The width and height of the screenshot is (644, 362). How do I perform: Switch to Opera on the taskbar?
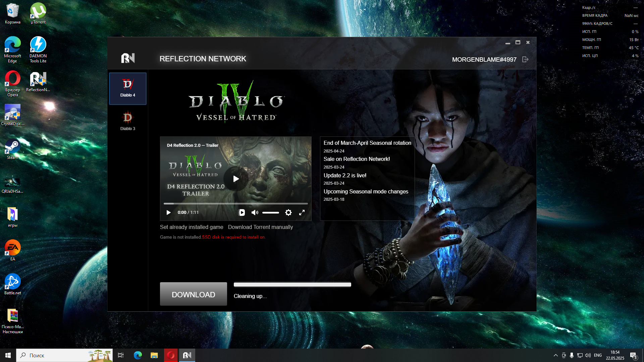pyautogui.click(x=171, y=355)
